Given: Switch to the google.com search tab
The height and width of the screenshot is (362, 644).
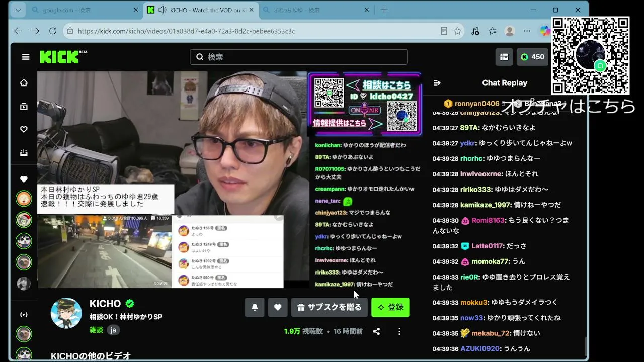Looking at the screenshot, I should pyautogui.click(x=84, y=10).
